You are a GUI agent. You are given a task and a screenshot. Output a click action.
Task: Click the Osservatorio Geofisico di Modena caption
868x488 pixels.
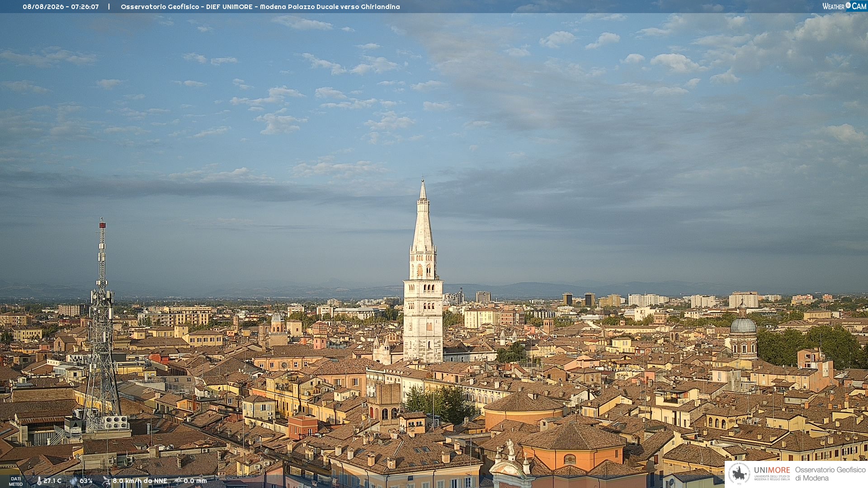830,474
